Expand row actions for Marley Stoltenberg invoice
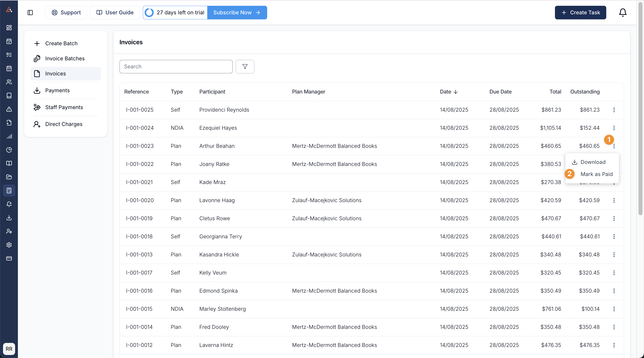644x358 pixels. [x=614, y=309]
